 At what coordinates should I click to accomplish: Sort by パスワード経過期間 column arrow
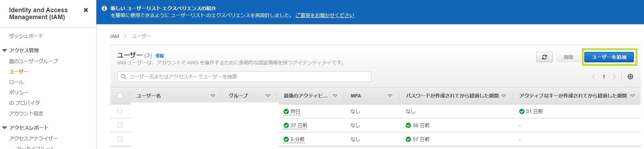504,96
